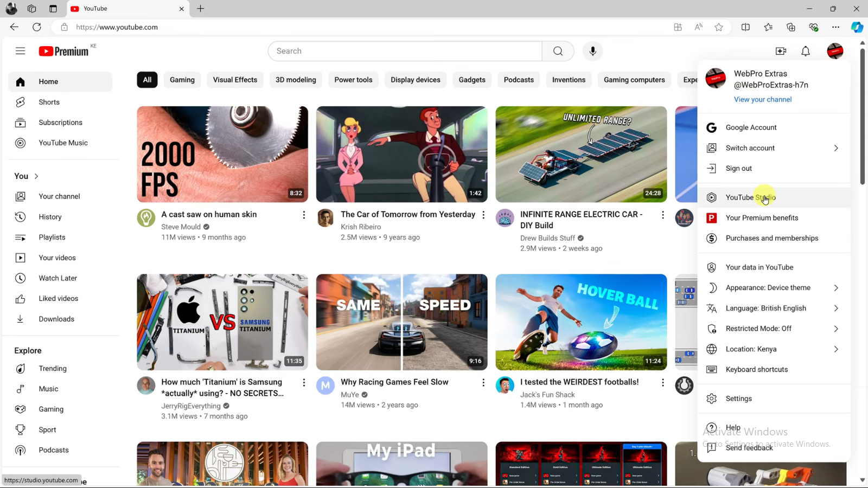Image resolution: width=868 pixels, height=488 pixels.
Task: Open Purchases and memberships
Action: [774, 239]
